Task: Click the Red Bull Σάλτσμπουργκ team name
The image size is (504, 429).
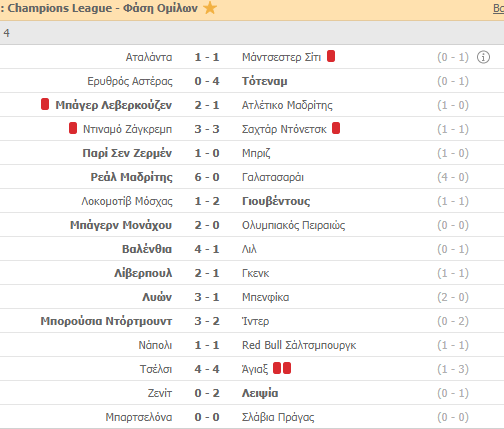Action: point(299,345)
